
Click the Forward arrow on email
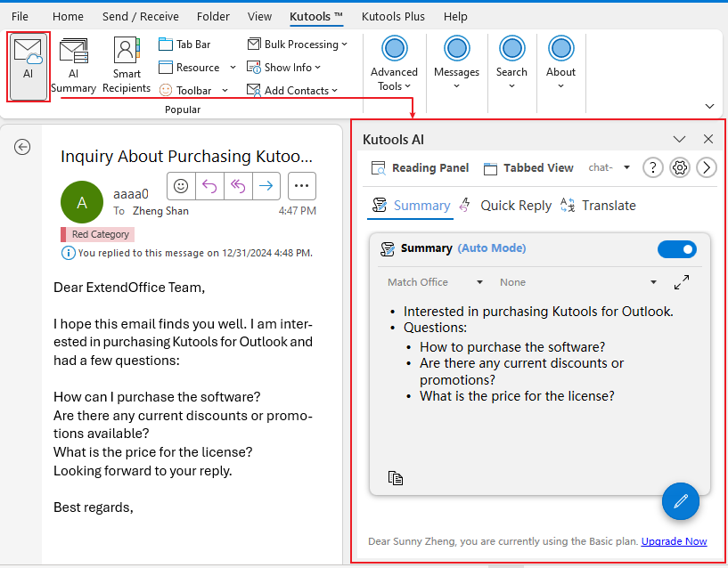266,185
